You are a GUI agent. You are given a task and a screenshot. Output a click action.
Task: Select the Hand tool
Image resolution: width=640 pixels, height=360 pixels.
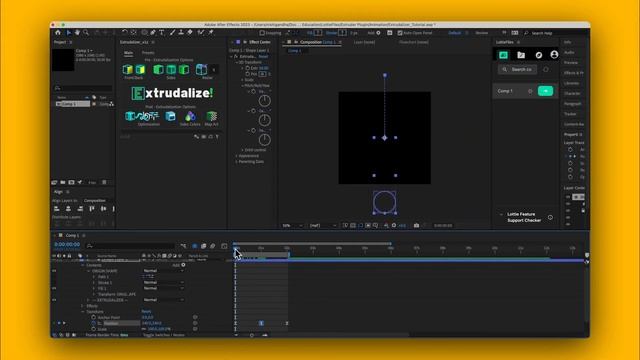(77, 32)
